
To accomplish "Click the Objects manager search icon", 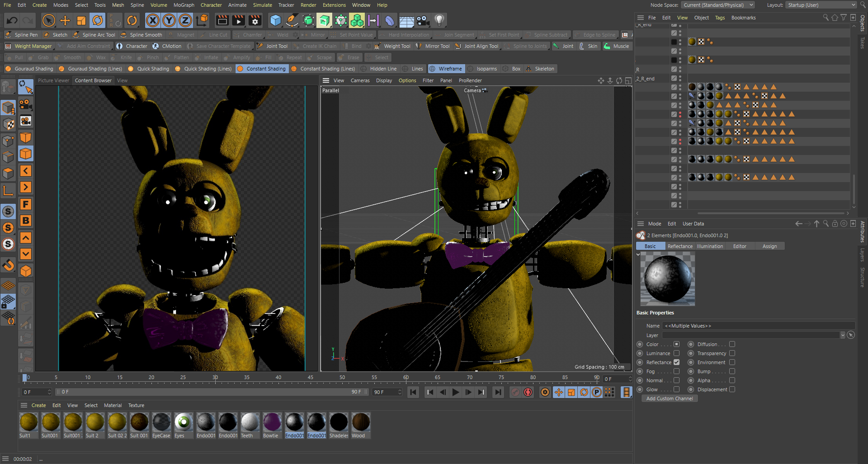I will 826,18.
